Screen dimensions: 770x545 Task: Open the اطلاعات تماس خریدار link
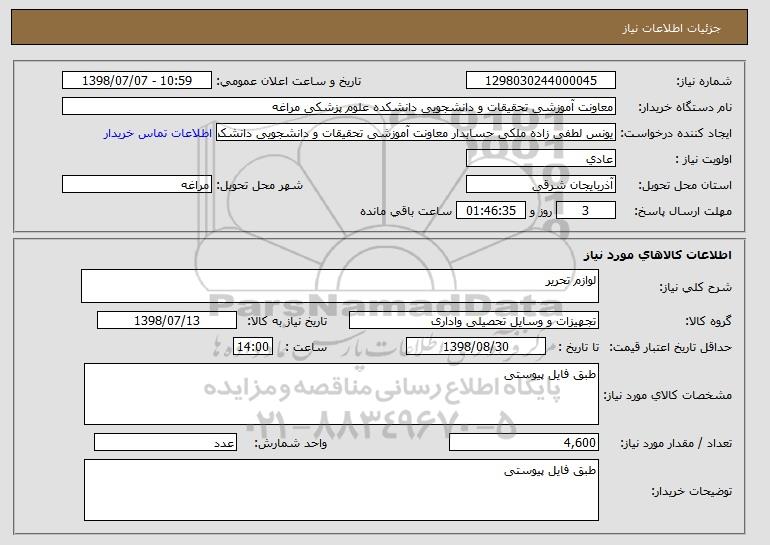pyautogui.click(x=158, y=134)
